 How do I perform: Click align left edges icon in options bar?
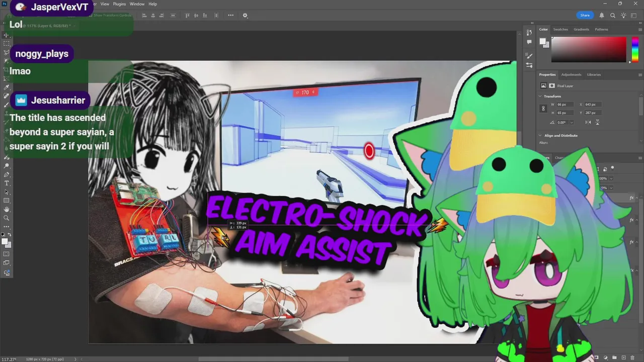coord(144,15)
